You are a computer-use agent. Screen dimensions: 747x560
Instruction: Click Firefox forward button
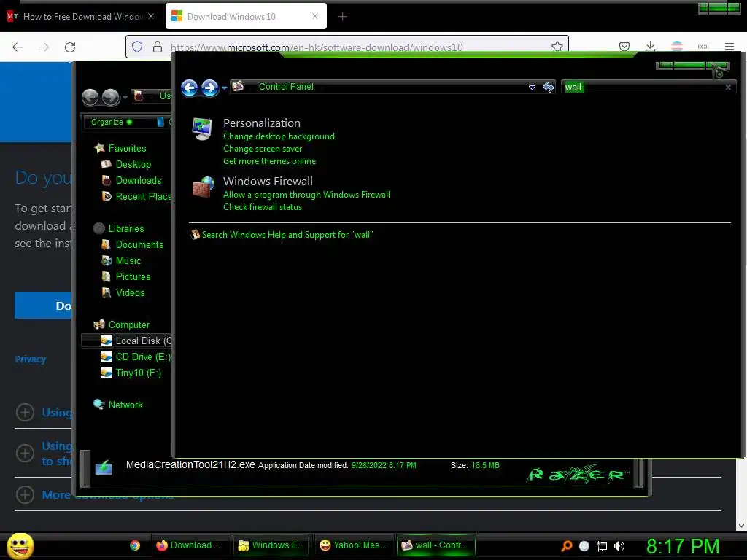coord(44,47)
